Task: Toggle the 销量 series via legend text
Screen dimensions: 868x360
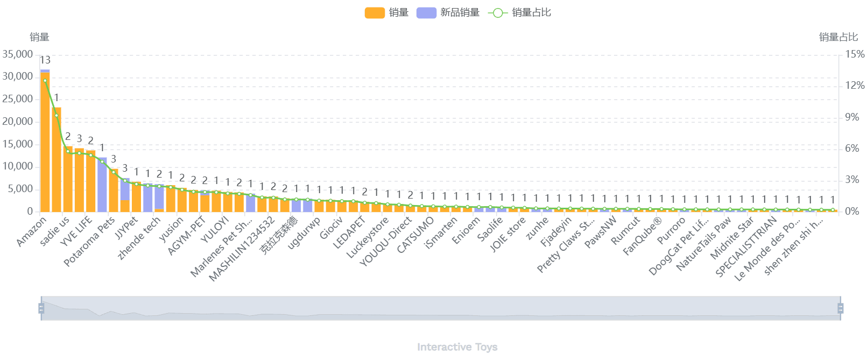Action: pos(399,13)
